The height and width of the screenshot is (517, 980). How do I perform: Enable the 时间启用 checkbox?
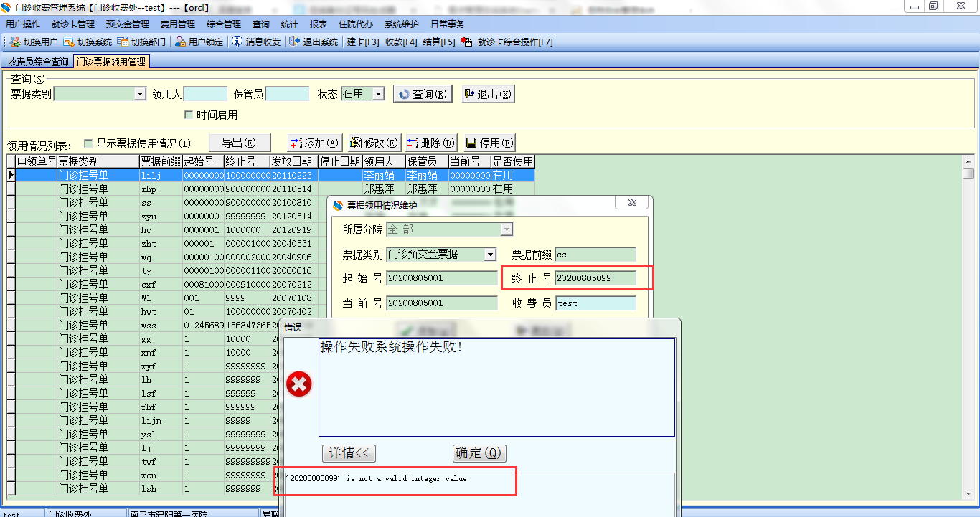[189, 115]
